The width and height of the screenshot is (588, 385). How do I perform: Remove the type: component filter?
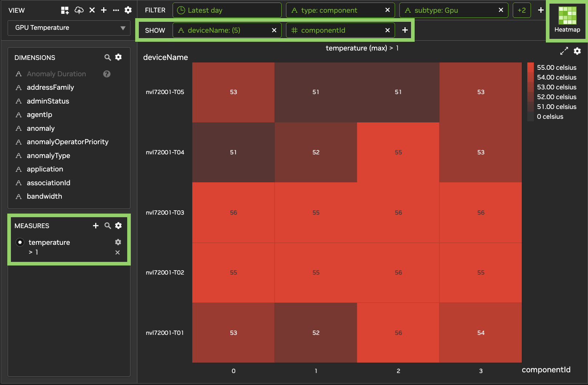[387, 10]
